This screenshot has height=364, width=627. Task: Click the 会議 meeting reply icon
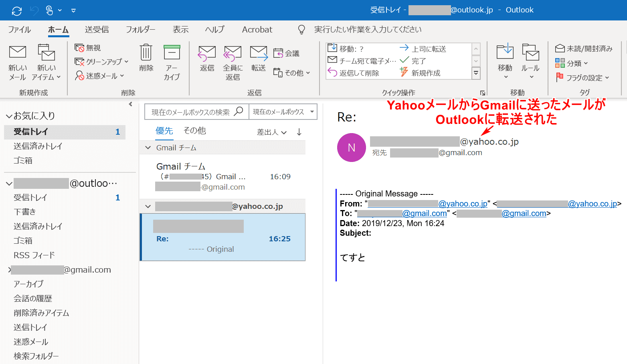(287, 53)
